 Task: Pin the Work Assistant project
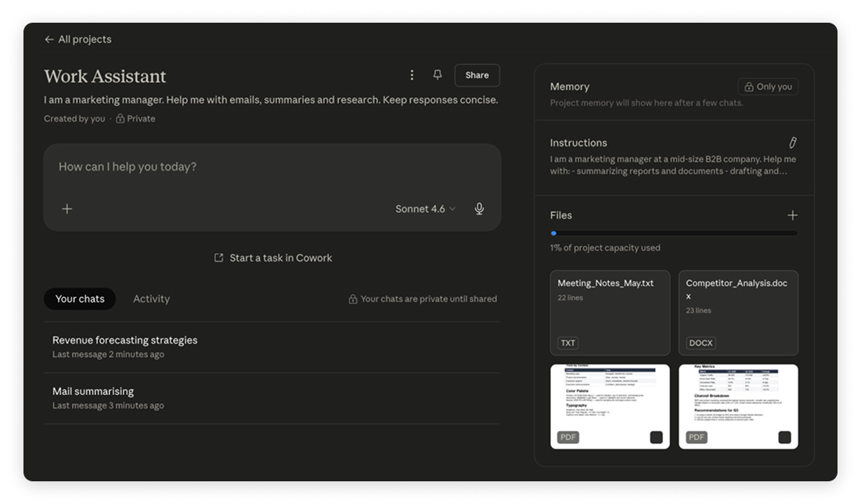point(438,75)
